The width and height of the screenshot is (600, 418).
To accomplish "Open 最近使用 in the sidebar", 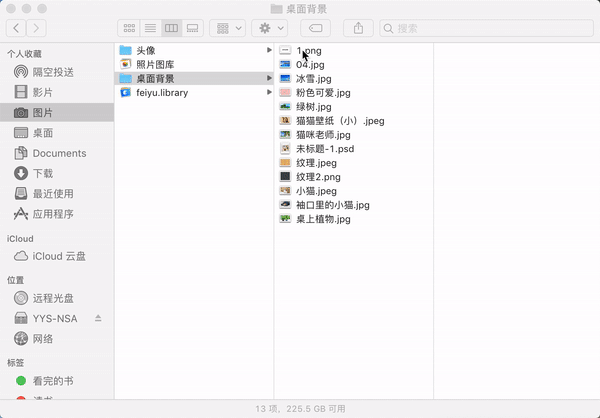I will pos(57,194).
